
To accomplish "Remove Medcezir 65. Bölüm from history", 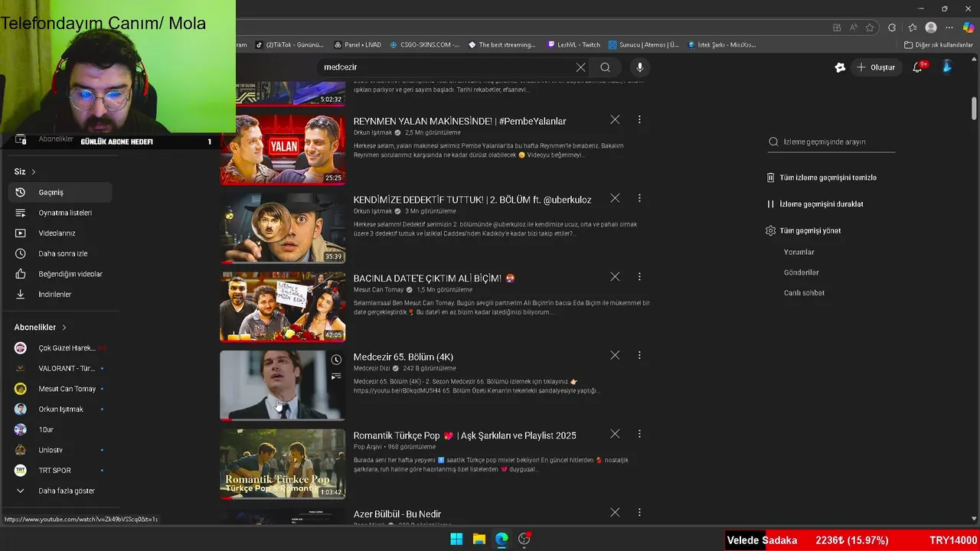I will 615,355.
